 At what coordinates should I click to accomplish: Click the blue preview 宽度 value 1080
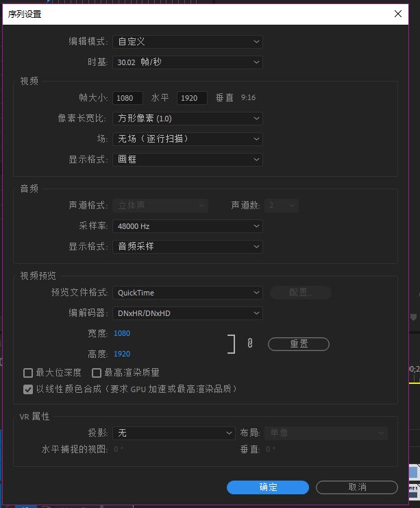122,333
